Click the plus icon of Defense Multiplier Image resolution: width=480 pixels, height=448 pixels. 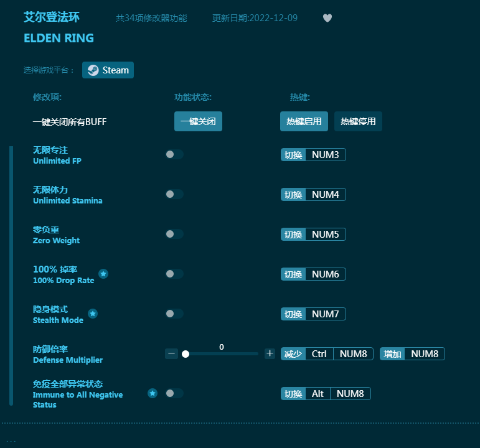(270, 353)
